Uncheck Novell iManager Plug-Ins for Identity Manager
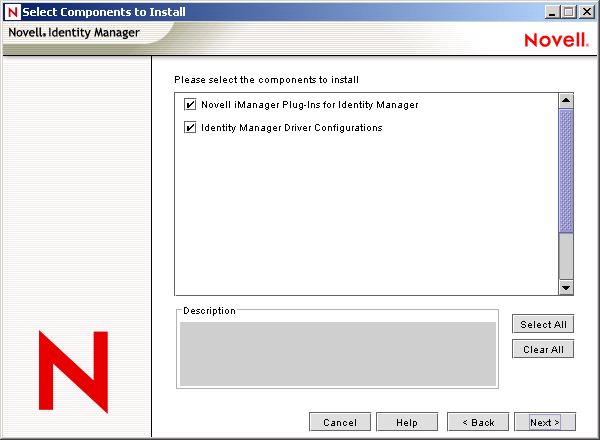The width and height of the screenshot is (600, 440). tap(190, 104)
